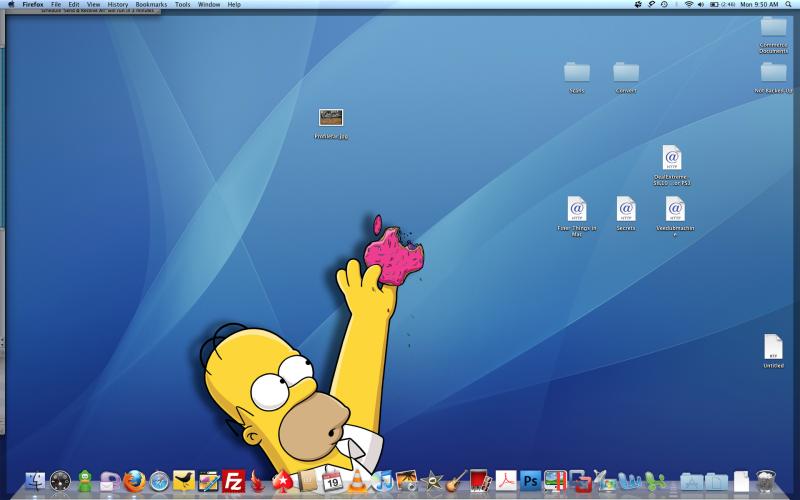This screenshot has width=800, height=500.
Task: Launch iPhoto from the dock
Action: (407, 481)
